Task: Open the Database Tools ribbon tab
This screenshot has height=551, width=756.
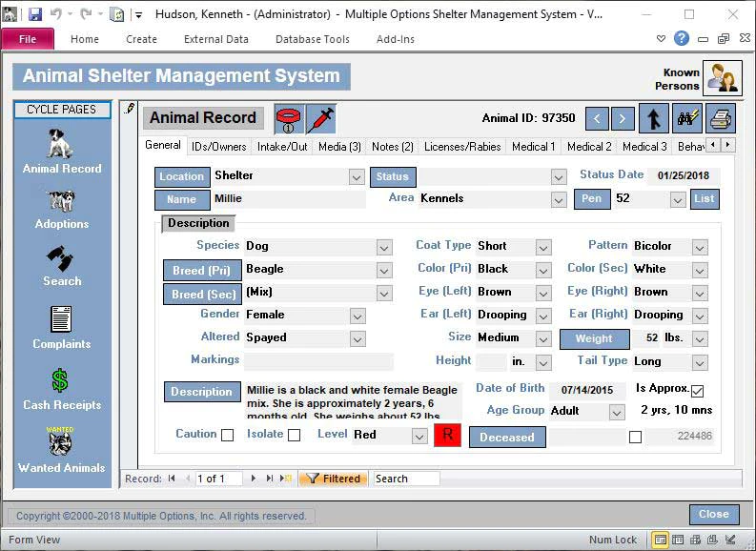Action: point(313,39)
